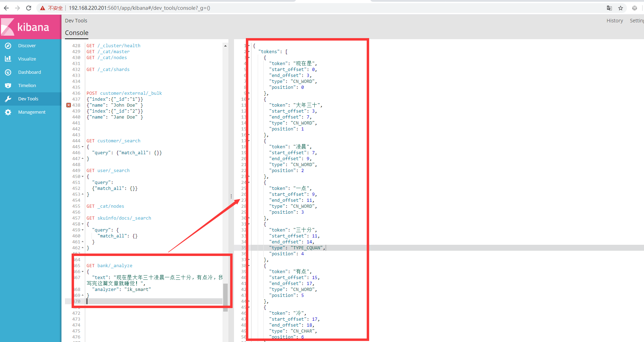
Task: Click the pane resize handle between editors
Action: click(x=231, y=197)
